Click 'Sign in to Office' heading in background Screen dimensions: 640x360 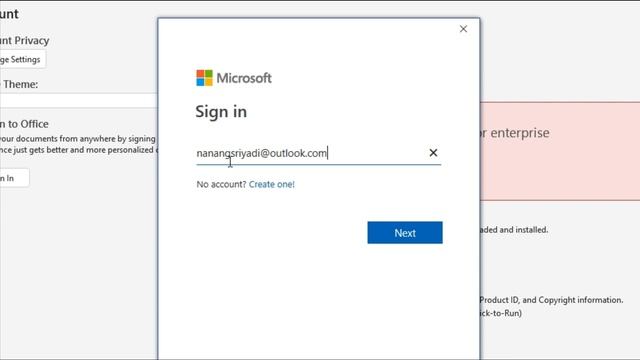coord(24,124)
